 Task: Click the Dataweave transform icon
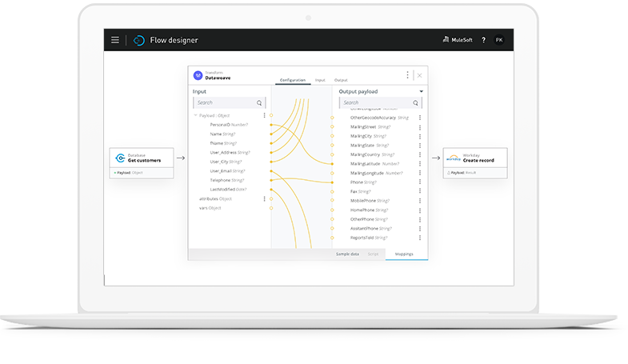pyautogui.click(x=198, y=75)
